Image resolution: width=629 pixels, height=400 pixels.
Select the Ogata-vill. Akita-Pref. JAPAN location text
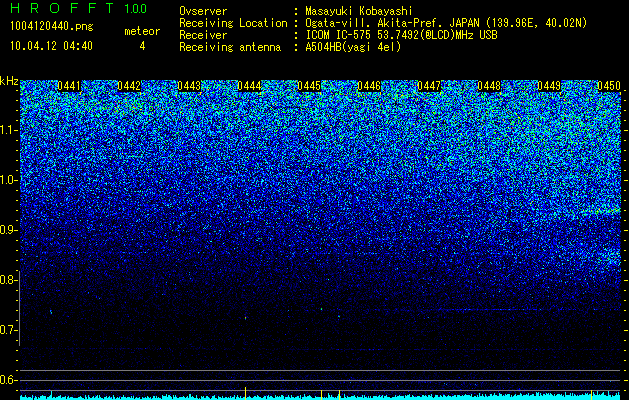[x=446, y=23]
